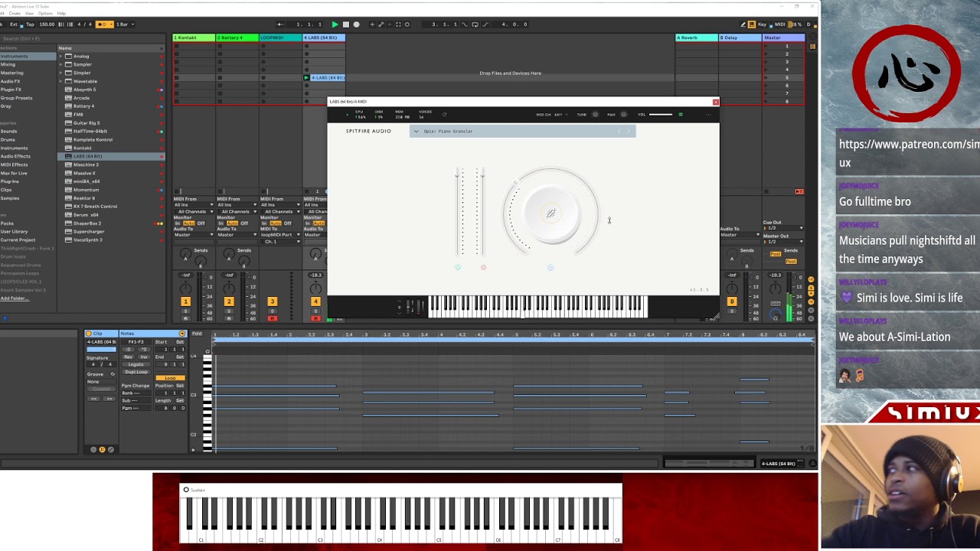980x551 pixels.
Task: Click the large central LABS knob
Action: (550, 214)
